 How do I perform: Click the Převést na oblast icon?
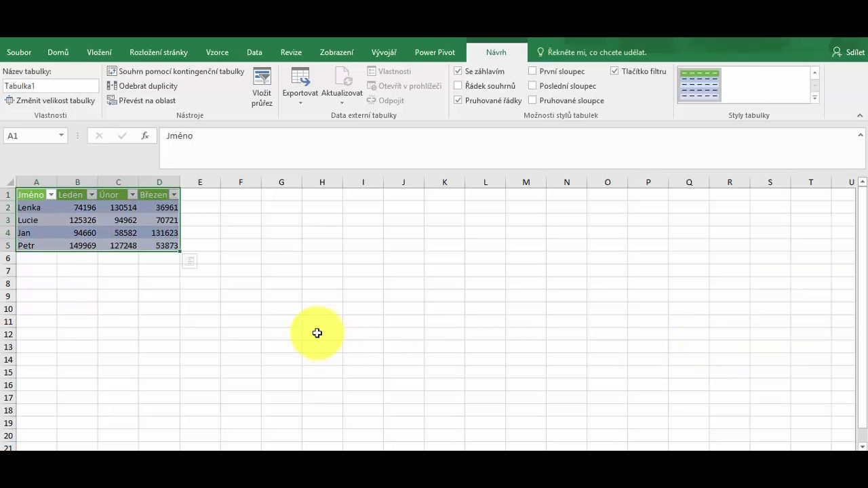(112, 100)
